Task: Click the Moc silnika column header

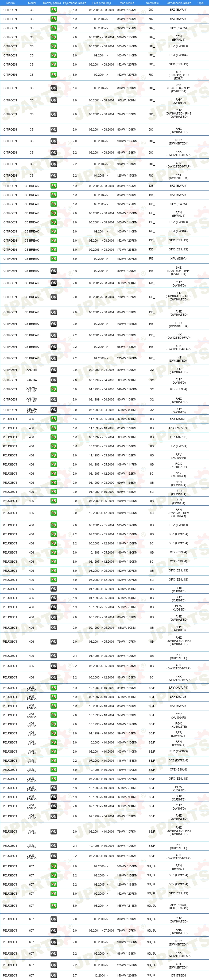Action: [x=127, y=3]
